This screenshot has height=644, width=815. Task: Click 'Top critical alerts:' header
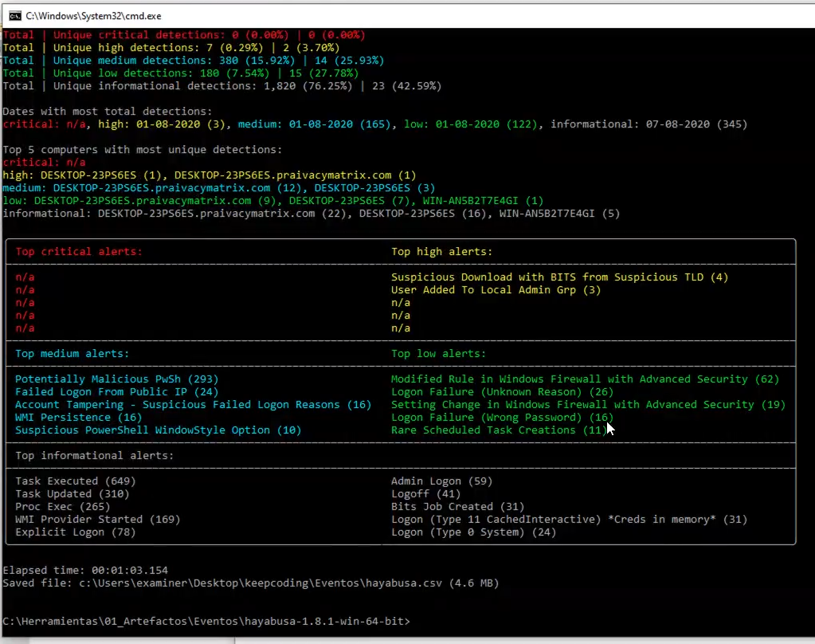tap(79, 252)
